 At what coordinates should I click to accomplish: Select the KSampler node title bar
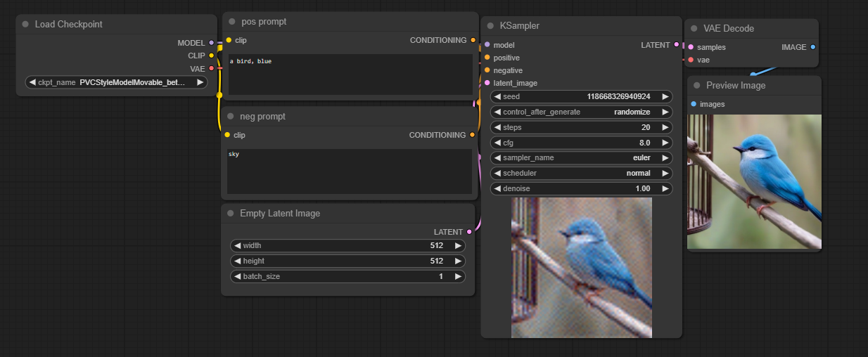[581, 26]
